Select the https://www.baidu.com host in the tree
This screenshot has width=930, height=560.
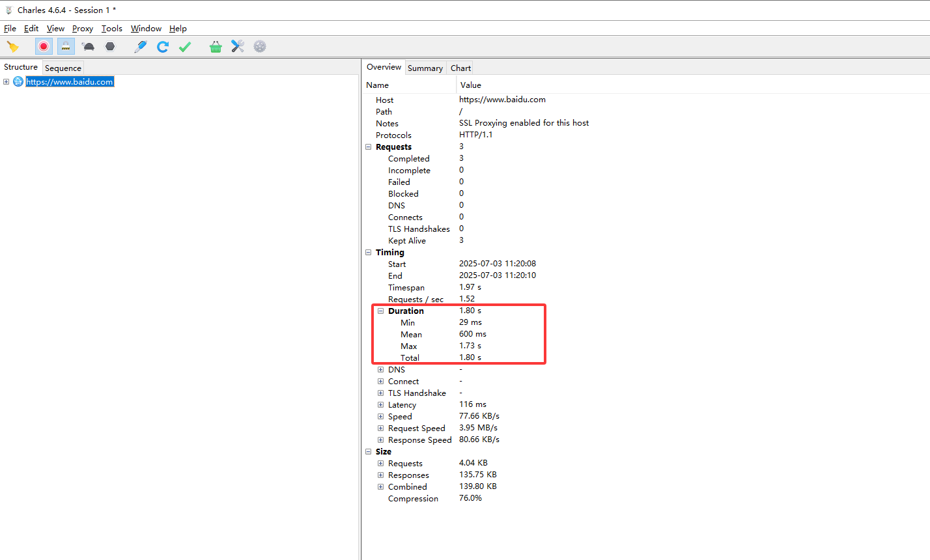pos(70,81)
